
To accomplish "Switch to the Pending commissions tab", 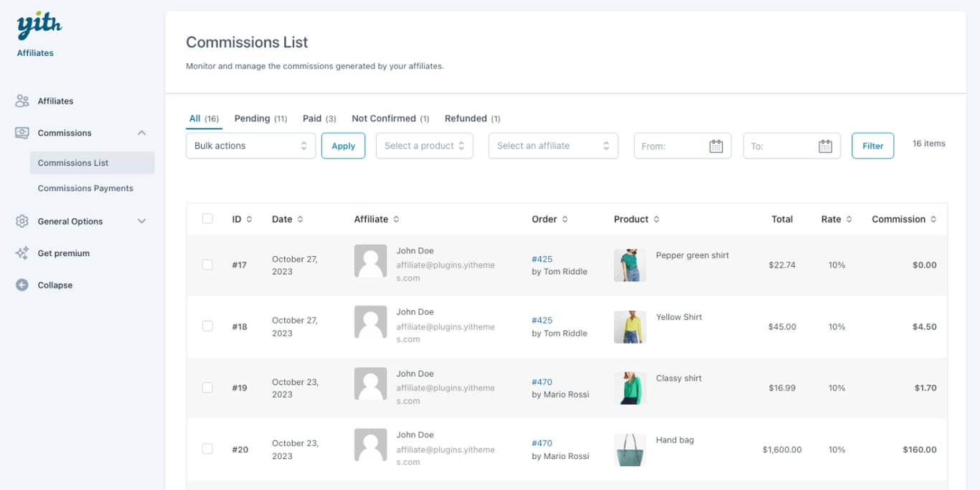I will pos(254,118).
